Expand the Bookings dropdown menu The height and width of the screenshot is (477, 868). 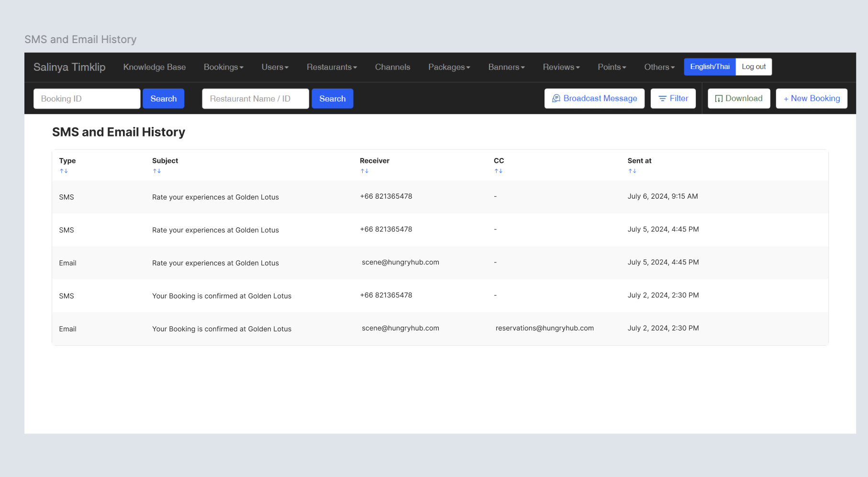[x=223, y=67]
